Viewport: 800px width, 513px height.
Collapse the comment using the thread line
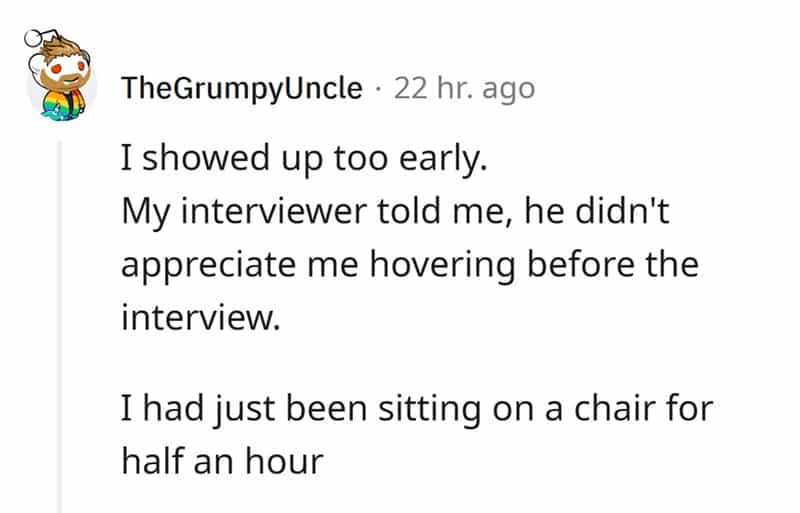coord(60,320)
